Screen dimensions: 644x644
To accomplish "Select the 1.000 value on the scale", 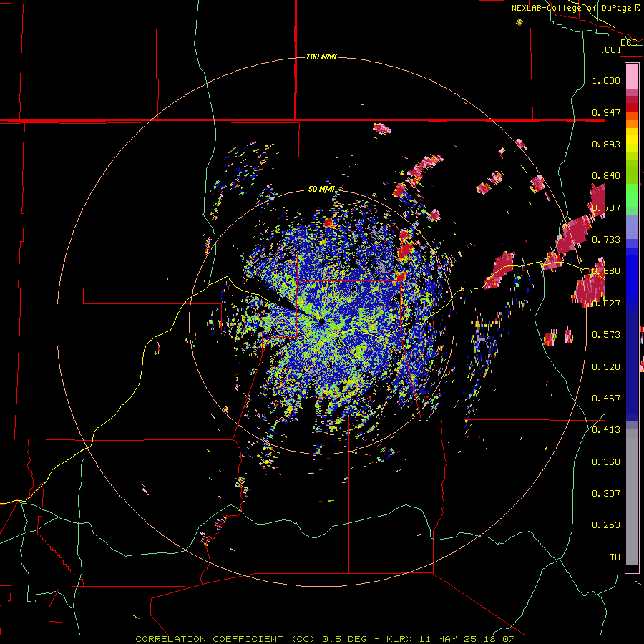I will (606, 80).
